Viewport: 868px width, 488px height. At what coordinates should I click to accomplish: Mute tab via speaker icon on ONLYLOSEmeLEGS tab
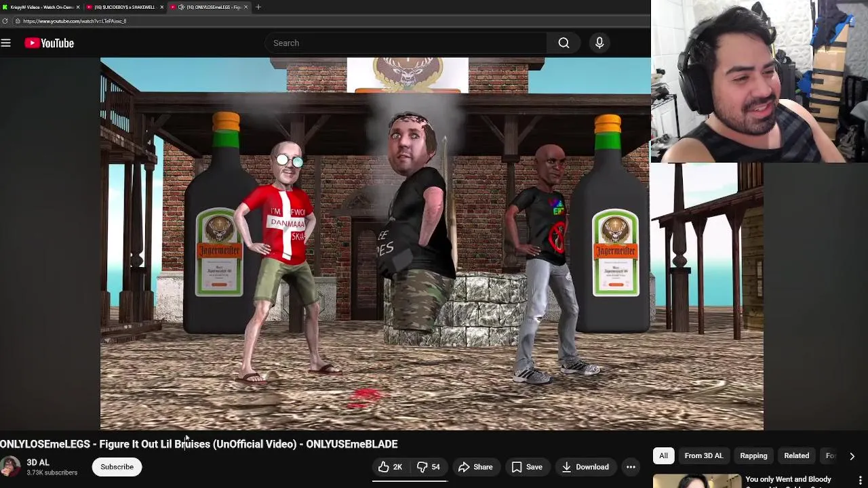(x=181, y=7)
